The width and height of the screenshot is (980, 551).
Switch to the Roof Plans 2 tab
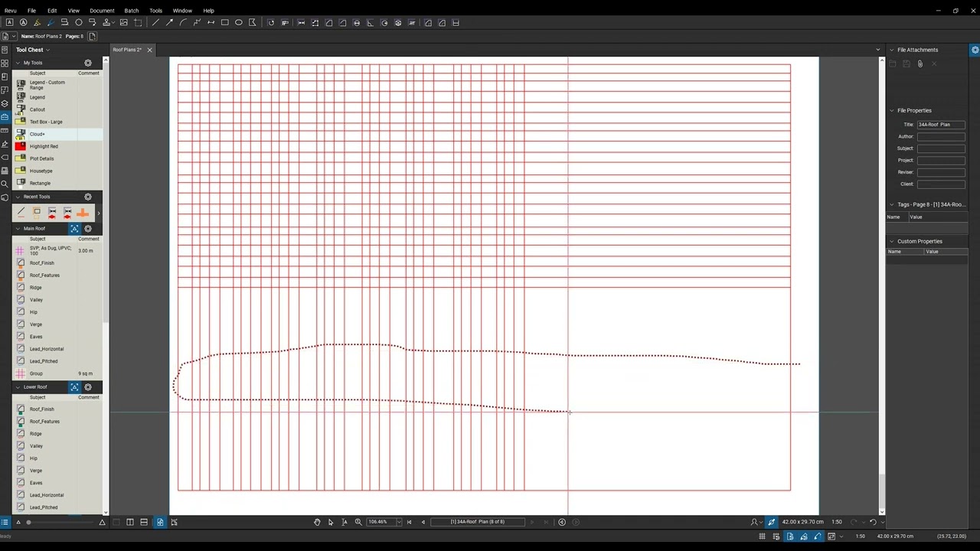pos(126,50)
